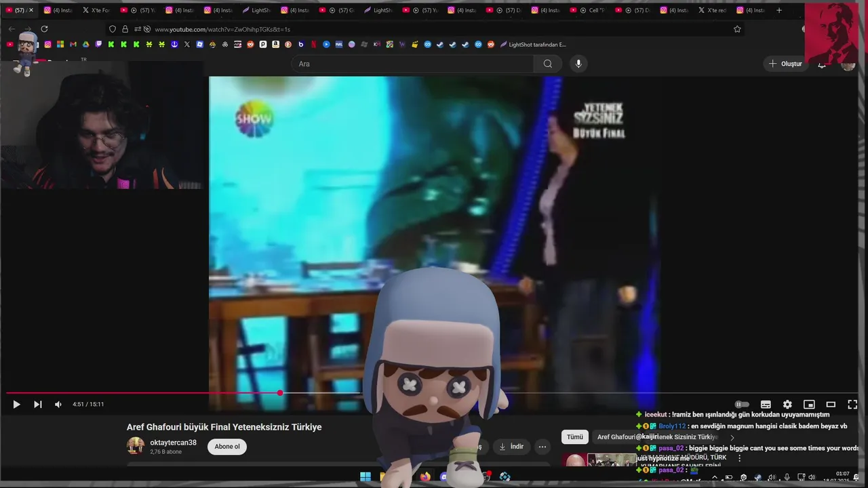Open the X bookmark in toolbar
Screen dimensions: 868x488
pos(187,45)
